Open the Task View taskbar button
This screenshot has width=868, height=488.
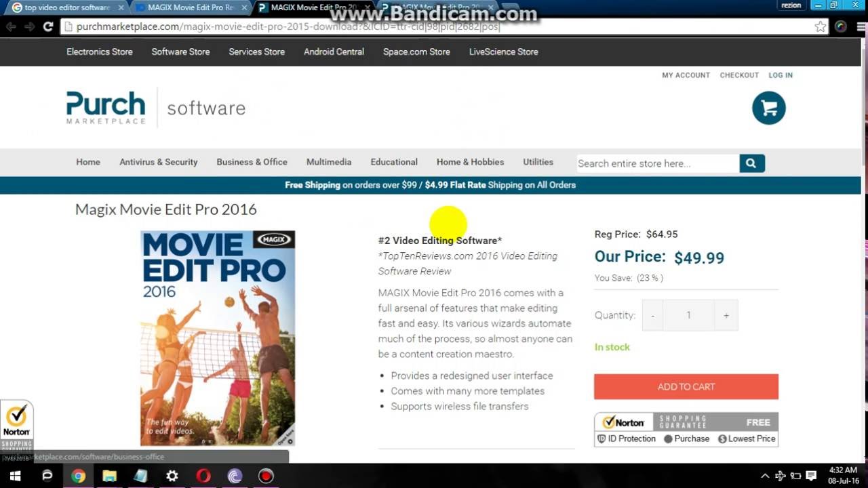(47, 476)
